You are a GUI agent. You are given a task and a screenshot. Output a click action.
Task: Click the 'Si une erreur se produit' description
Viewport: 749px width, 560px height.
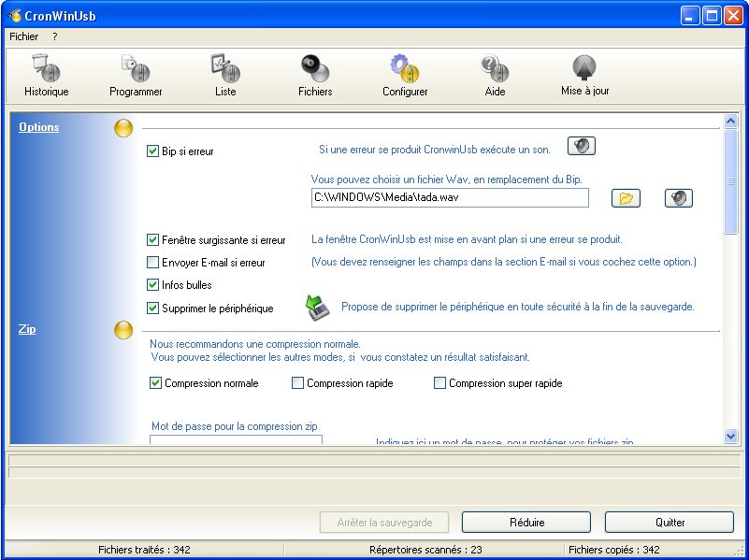(435, 150)
